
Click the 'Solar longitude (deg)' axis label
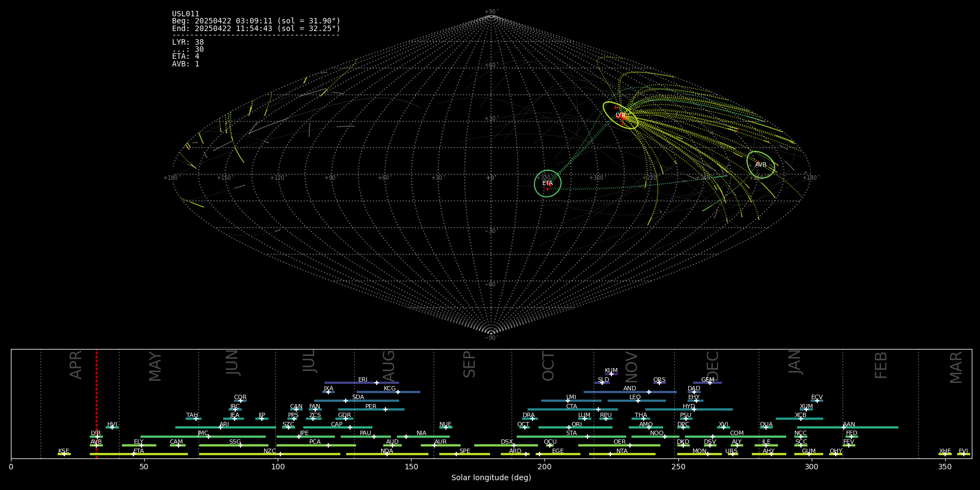491,477
